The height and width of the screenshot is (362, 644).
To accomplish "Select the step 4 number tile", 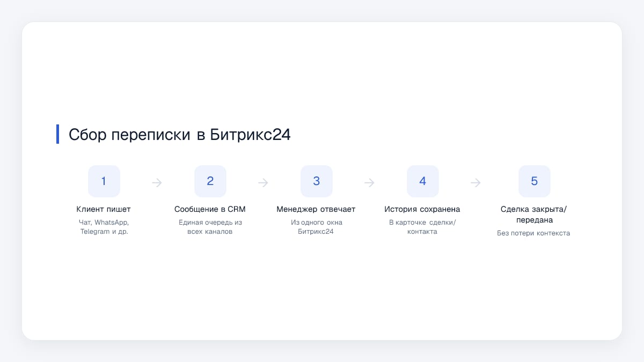I will click(x=423, y=181).
